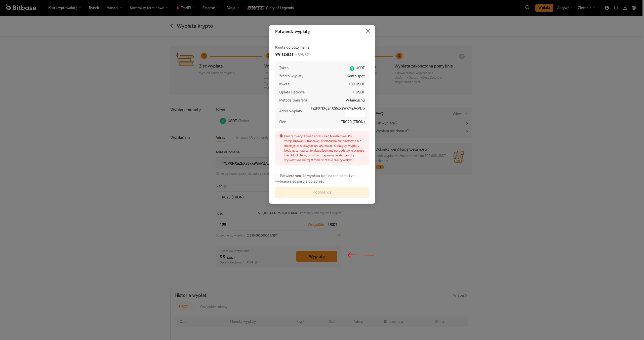Click the swap icon below the amount field
This screenshot has height=340, width=644.
point(340,235)
